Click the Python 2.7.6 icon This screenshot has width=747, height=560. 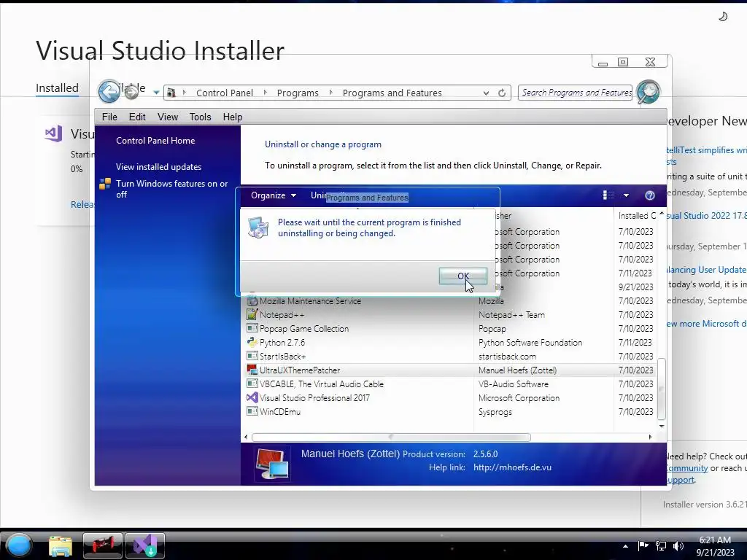(252, 343)
